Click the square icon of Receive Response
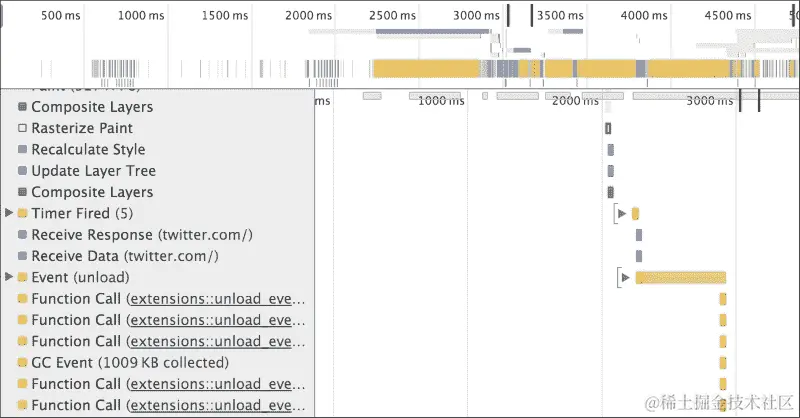Screen dimensions: 800x418 pyautogui.click(x=22, y=234)
